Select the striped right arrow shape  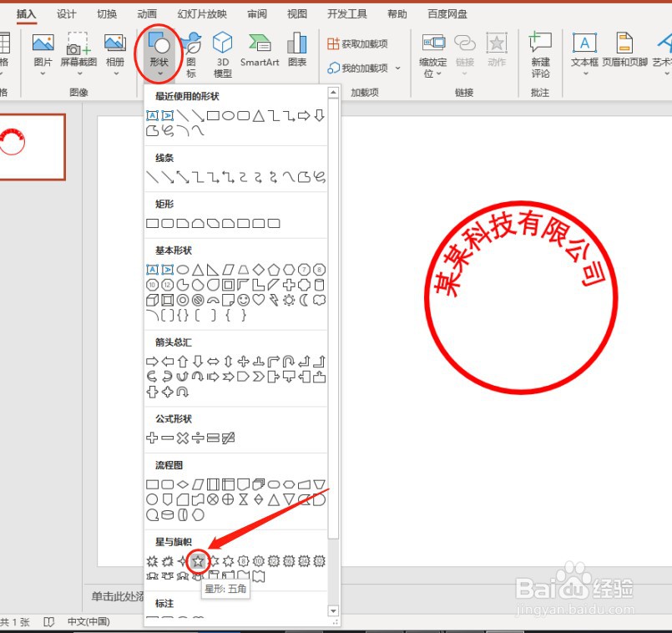pos(213,377)
